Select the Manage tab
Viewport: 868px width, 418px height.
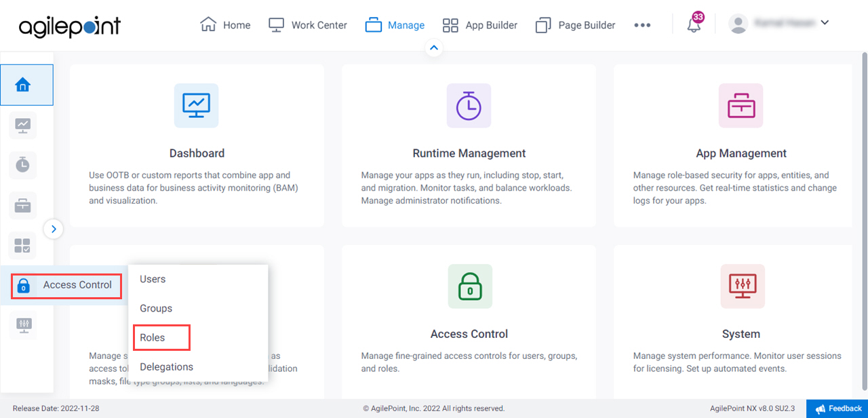[395, 25]
